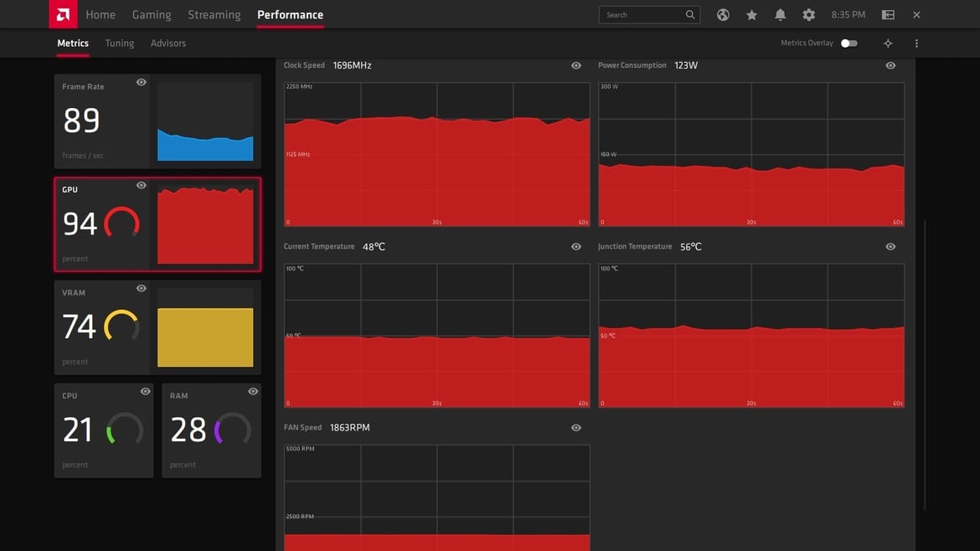Toggle visibility of the CPU metric
980x551 pixels.
[145, 392]
